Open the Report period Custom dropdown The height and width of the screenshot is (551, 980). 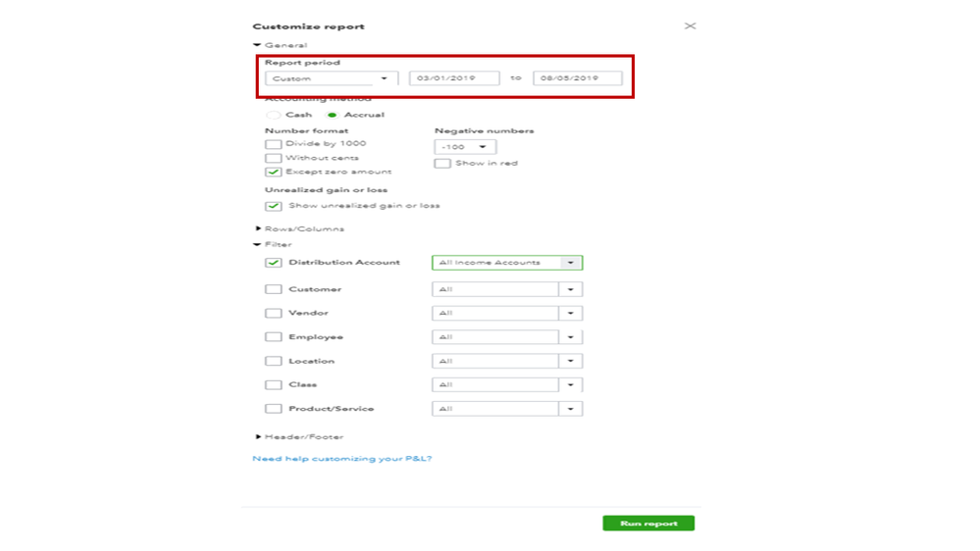coord(328,78)
